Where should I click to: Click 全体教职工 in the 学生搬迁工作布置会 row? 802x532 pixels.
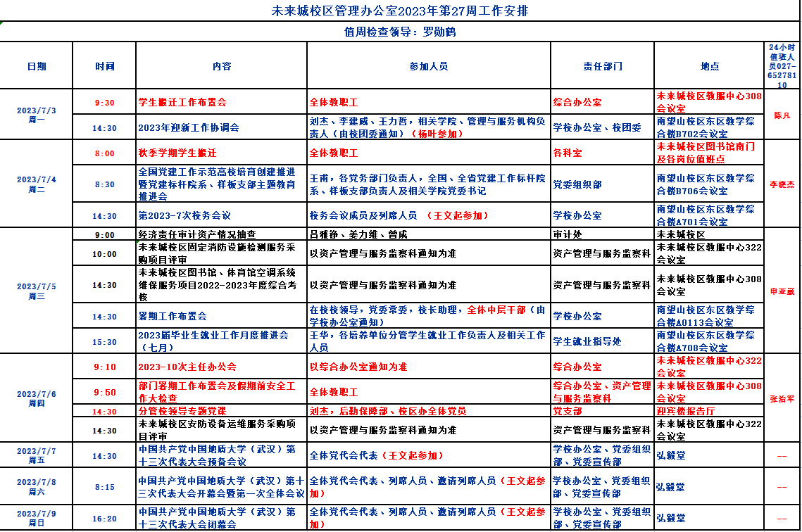[429, 102]
